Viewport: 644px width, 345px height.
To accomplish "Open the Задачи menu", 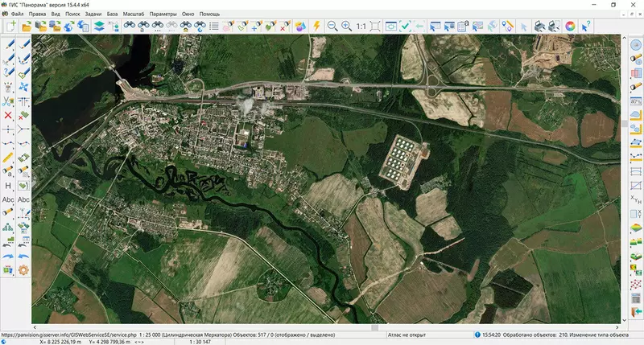I will [x=93, y=14].
